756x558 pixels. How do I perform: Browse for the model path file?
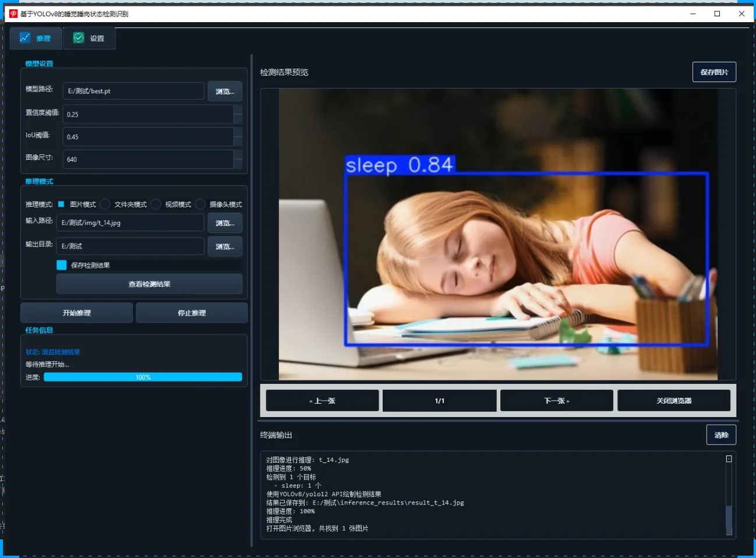click(225, 91)
